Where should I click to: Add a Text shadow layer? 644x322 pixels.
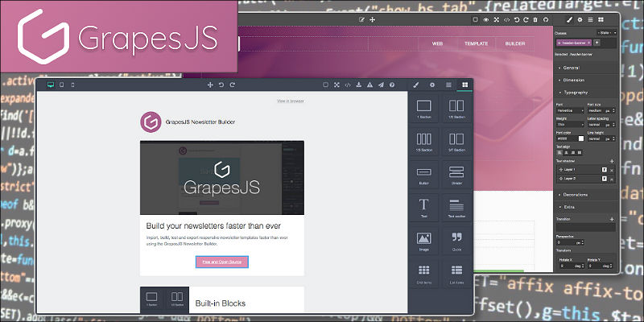point(612,162)
